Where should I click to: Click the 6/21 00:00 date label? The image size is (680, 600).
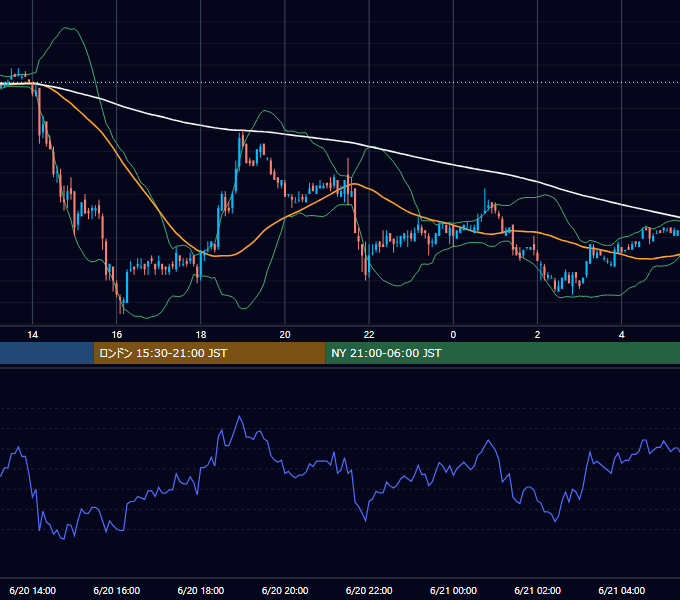point(453,590)
